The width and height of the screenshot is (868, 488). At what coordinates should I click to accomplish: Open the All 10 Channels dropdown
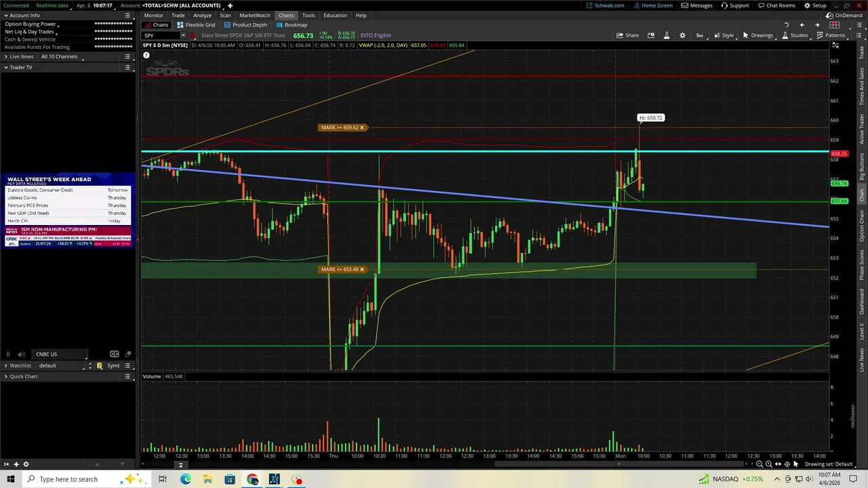click(x=62, y=56)
